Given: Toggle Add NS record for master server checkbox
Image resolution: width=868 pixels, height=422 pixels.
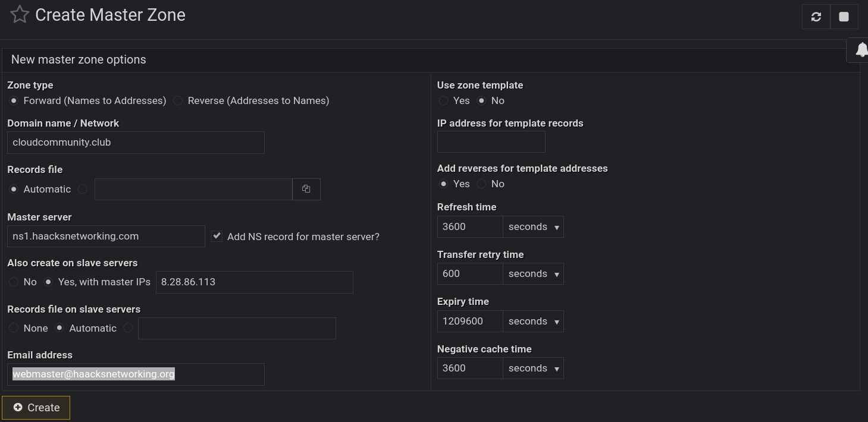Looking at the screenshot, I should click(x=217, y=237).
